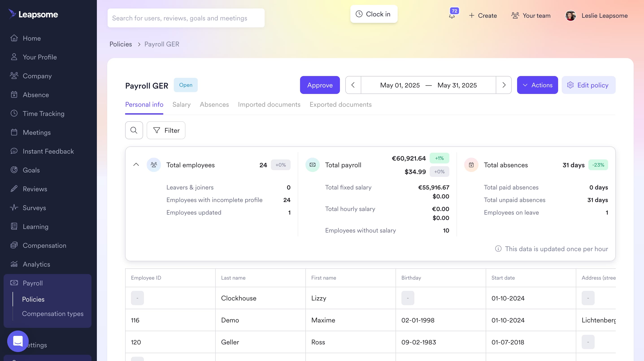Go to previous payroll period
The image size is (644, 361).
[x=353, y=85]
